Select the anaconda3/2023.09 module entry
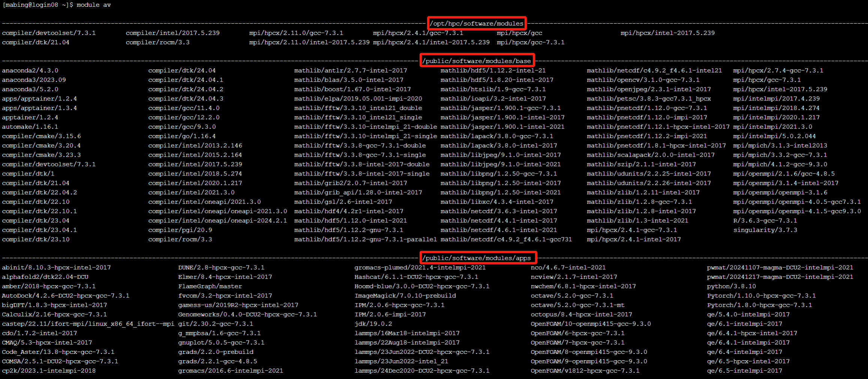868x379 pixels. coord(34,80)
